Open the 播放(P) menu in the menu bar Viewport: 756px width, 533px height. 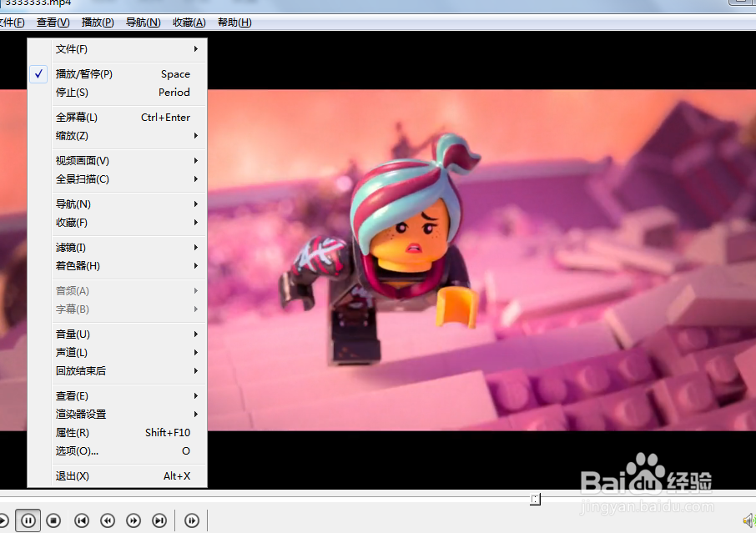[x=98, y=23]
